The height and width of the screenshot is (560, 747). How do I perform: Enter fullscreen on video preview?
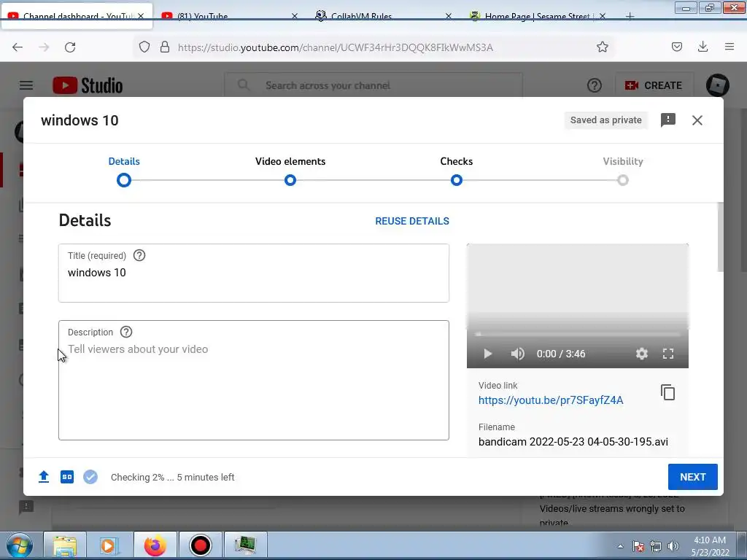[668, 354]
